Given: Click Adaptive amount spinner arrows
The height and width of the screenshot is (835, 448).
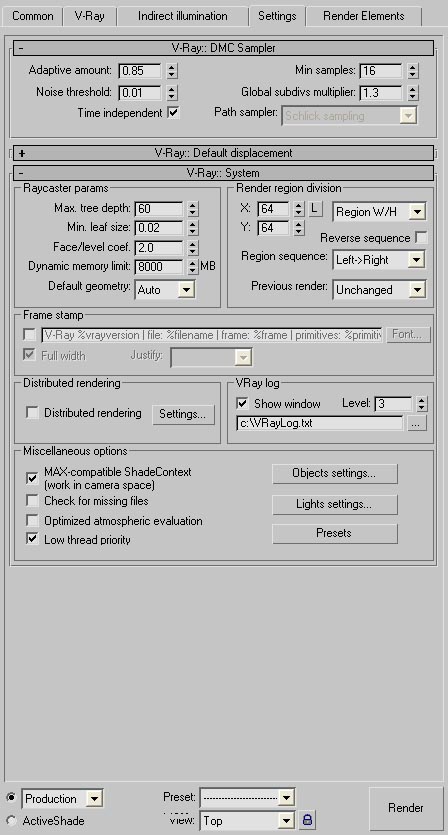Looking at the screenshot, I should tap(171, 70).
